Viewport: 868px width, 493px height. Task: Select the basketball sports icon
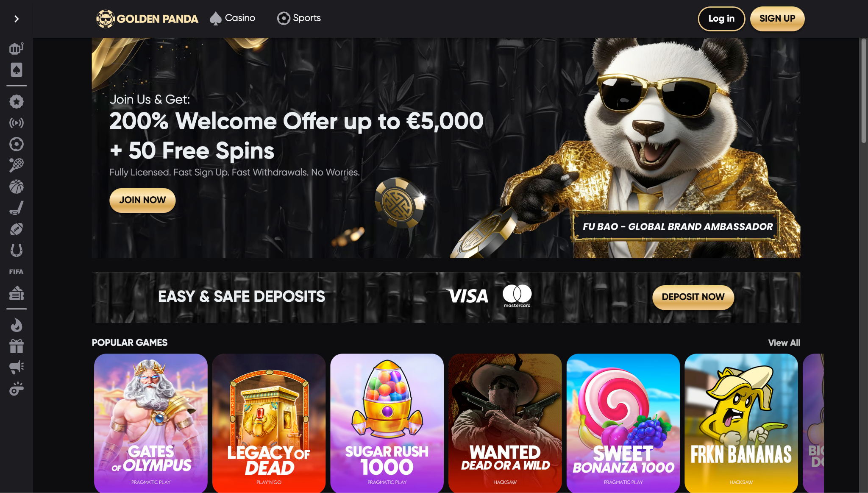[x=17, y=187]
